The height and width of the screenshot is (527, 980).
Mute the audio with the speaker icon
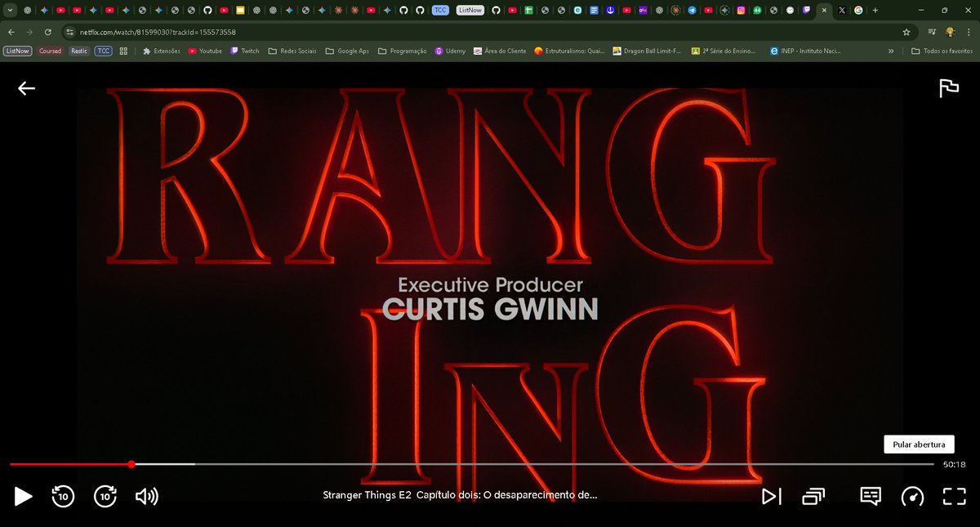pyautogui.click(x=147, y=496)
